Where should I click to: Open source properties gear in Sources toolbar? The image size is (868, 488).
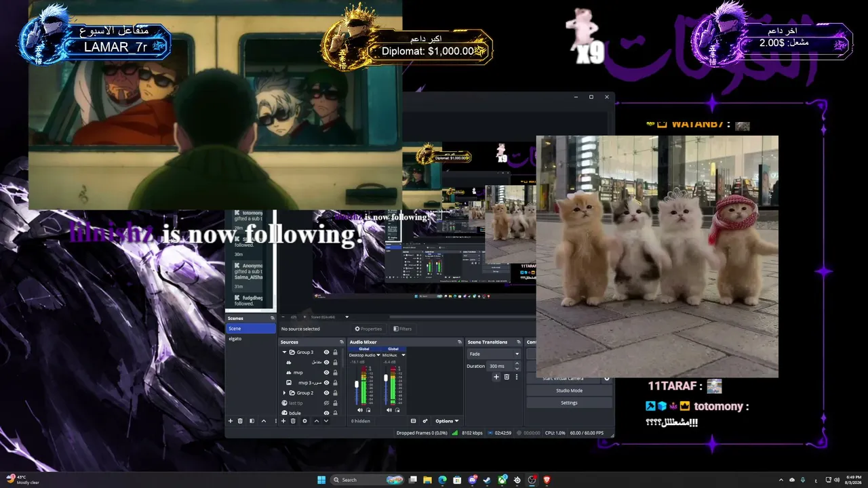click(304, 421)
